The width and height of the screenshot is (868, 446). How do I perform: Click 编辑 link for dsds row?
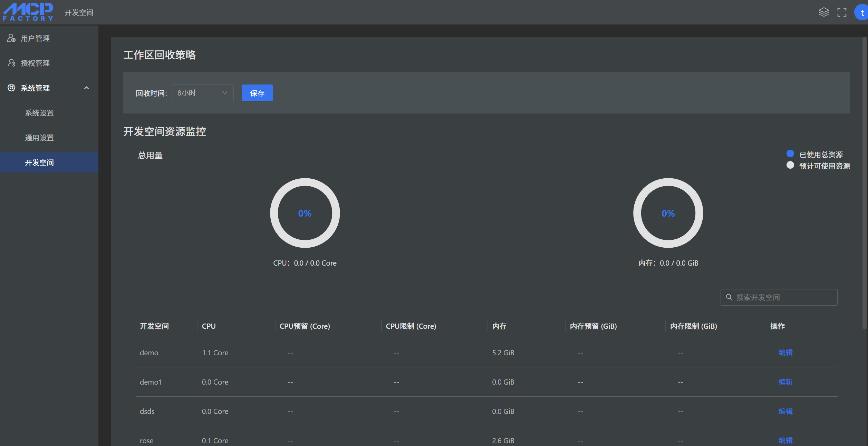785,411
